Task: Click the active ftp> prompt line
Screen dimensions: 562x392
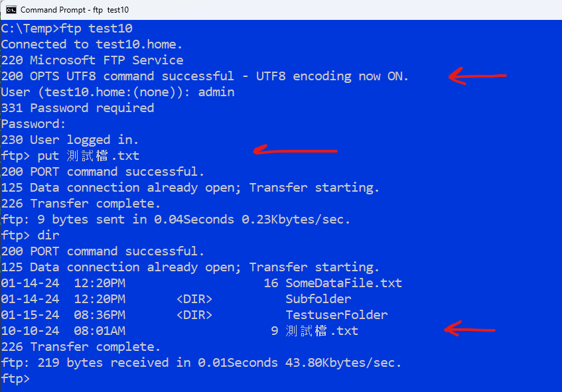Action: pos(15,378)
